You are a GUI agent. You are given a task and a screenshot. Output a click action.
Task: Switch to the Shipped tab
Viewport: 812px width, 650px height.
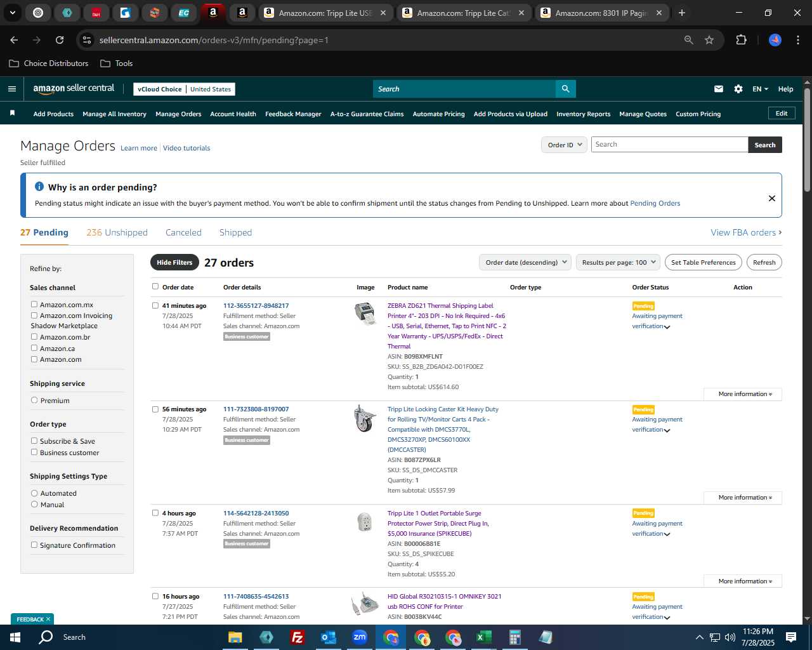(x=235, y=232)
